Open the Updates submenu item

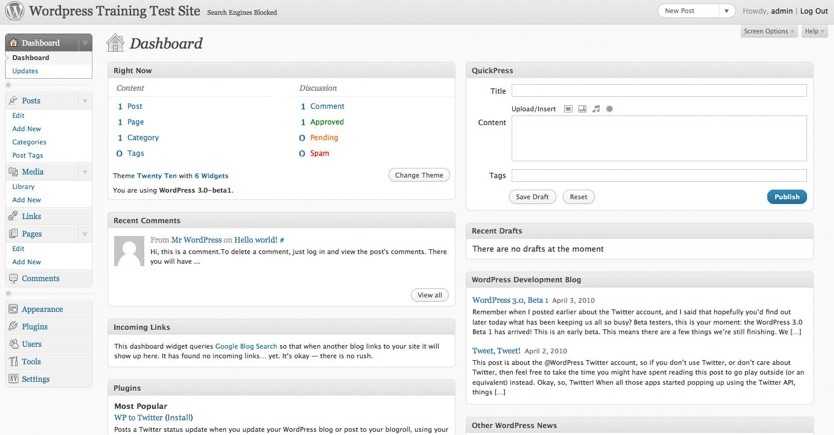click(25, 71)
